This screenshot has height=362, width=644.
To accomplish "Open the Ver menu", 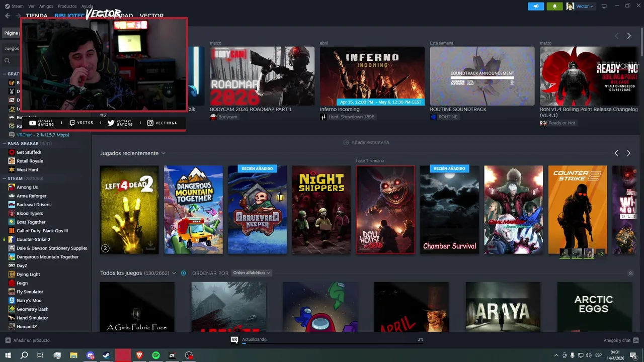I will coord(31,6).
